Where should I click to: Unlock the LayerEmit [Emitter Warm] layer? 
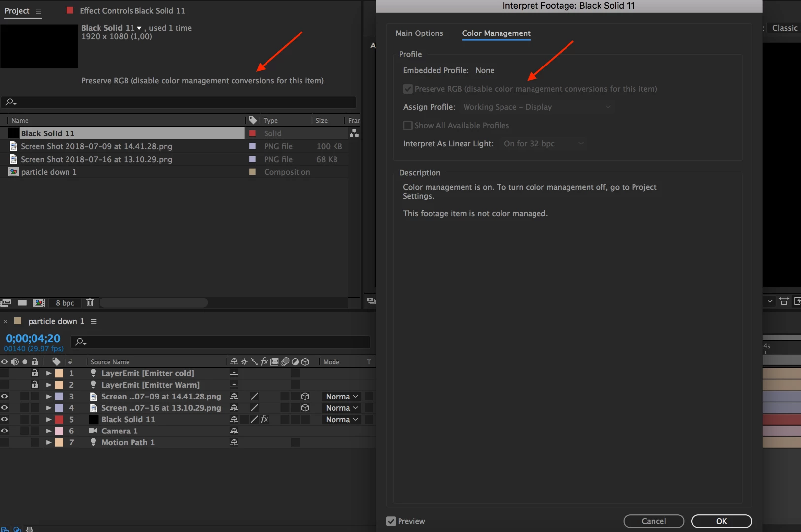point(34,385)
